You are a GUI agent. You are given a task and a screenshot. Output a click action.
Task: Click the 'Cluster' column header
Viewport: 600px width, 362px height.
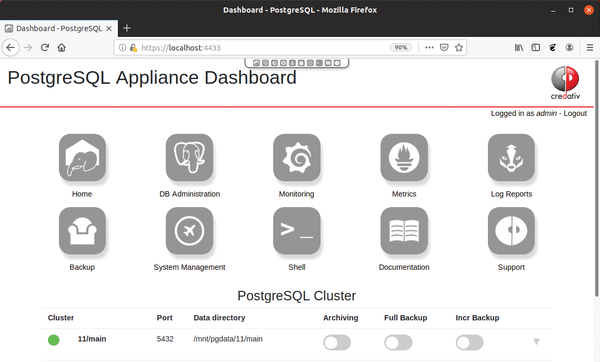point(61,318)
